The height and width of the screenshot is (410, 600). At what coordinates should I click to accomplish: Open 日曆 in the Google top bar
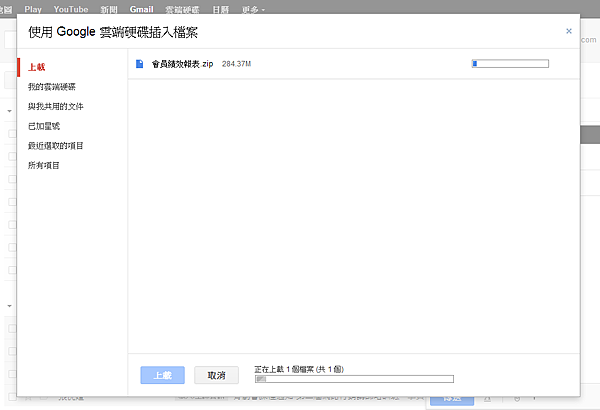pos(221,10)
